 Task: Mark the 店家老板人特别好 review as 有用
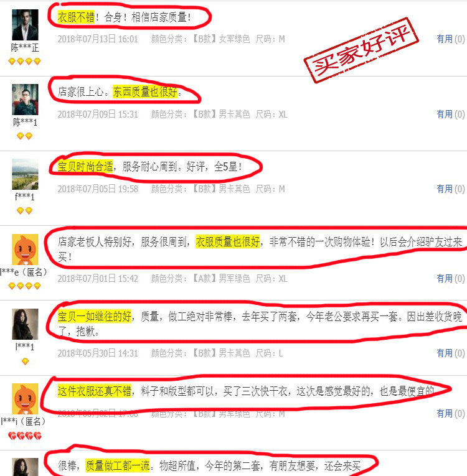[451, 278]
